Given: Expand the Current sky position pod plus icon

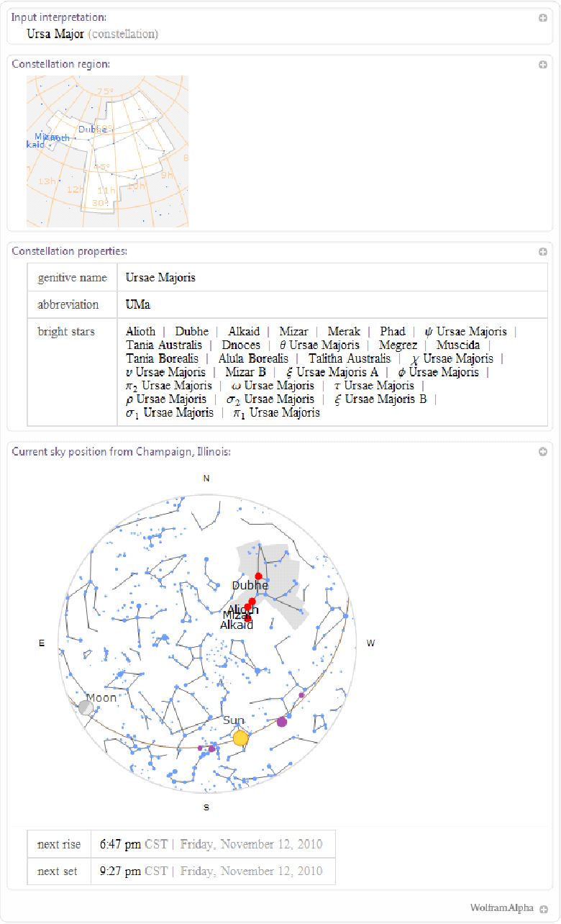Looking at the screenshot, I should point(543,452).
